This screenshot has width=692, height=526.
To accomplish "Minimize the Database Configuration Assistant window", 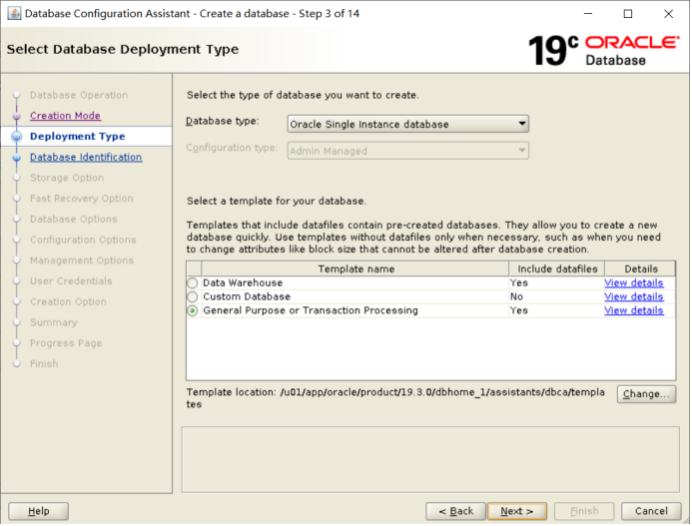I will (588, 14).
